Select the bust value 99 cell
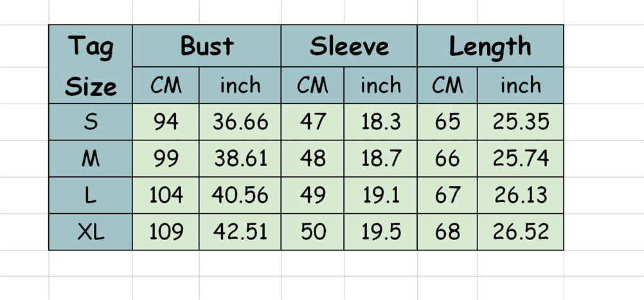The width and height of the screenshot is (644, 300). click(166, 158)
